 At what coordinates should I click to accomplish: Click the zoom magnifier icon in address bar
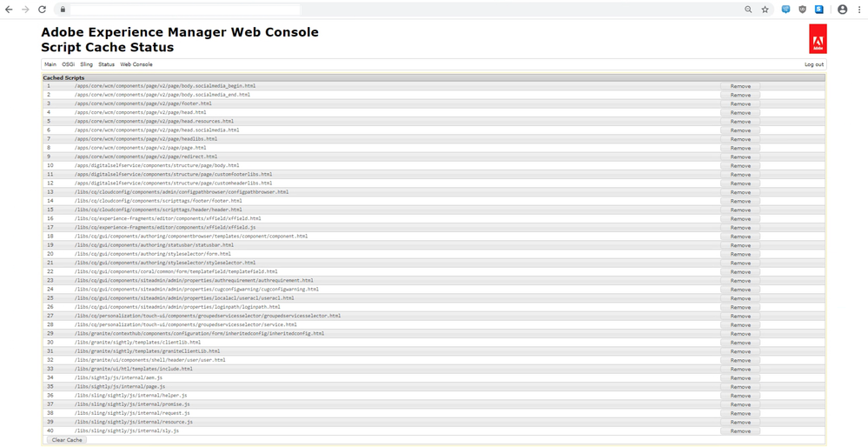coord(748,10)
